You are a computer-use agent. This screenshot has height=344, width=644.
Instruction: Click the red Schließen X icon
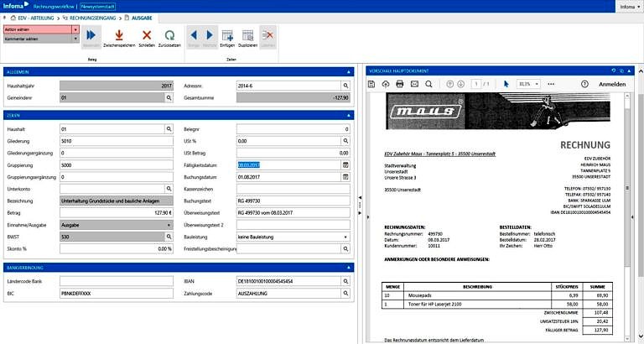(x=147, y=35)
